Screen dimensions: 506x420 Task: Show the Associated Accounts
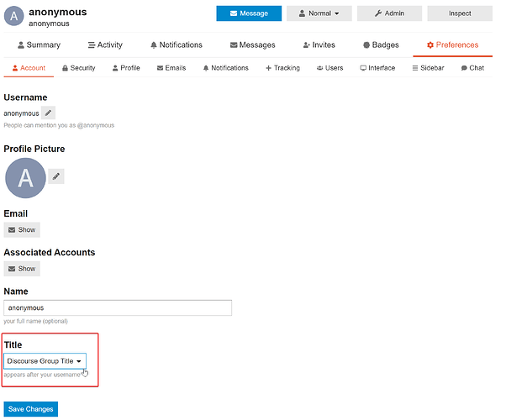coord(22,269)
